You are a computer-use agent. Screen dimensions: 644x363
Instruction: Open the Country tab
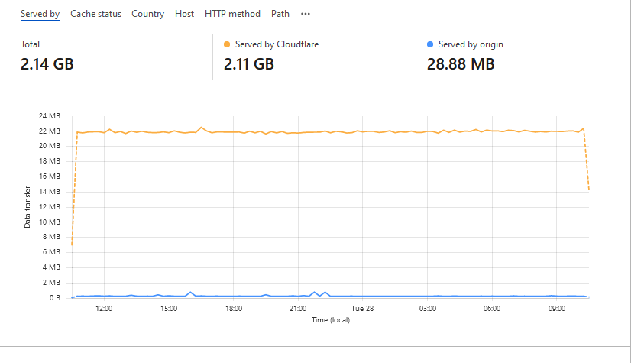coord(147,14)
